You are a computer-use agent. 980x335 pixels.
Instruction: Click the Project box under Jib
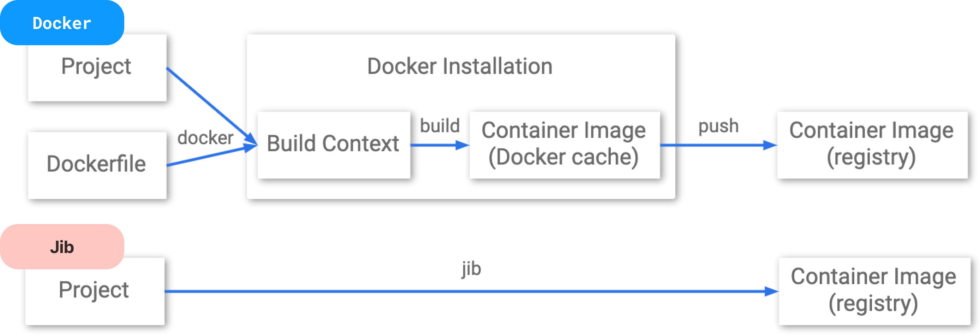(95, 291)
